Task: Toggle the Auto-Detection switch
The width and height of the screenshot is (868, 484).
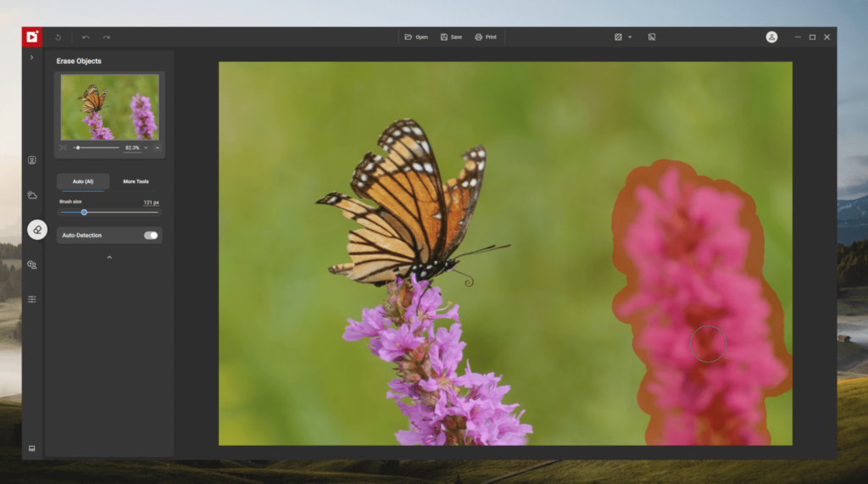Action: point(151,236)
